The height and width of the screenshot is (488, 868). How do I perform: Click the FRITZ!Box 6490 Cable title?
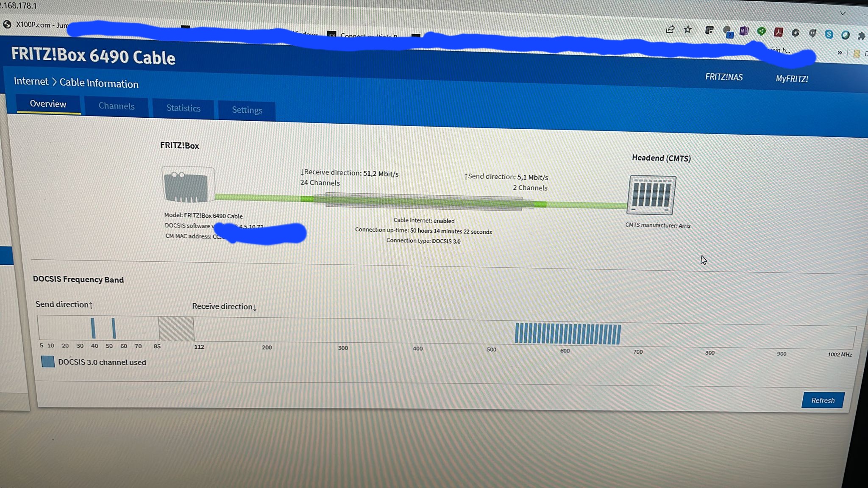(x=93, y=55)
